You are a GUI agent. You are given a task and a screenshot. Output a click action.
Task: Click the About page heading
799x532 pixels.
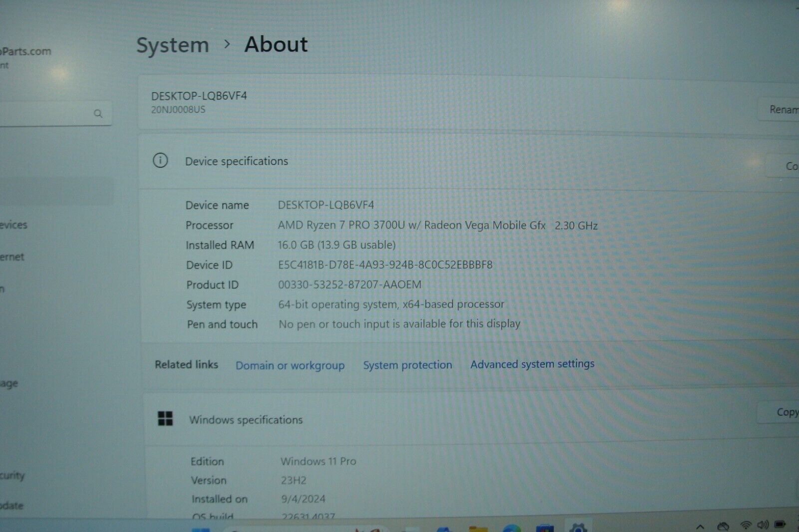[x=276, y=44]
